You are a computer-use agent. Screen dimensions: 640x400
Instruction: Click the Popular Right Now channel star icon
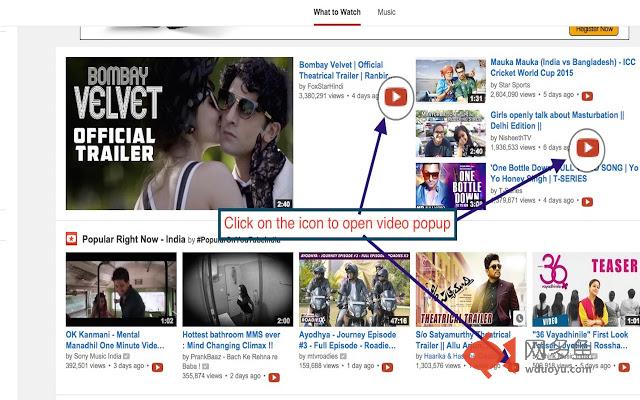(x=71, y=239)
